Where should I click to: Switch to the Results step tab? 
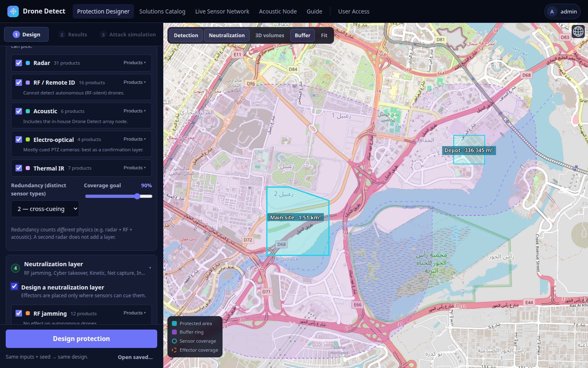(73, 35)
